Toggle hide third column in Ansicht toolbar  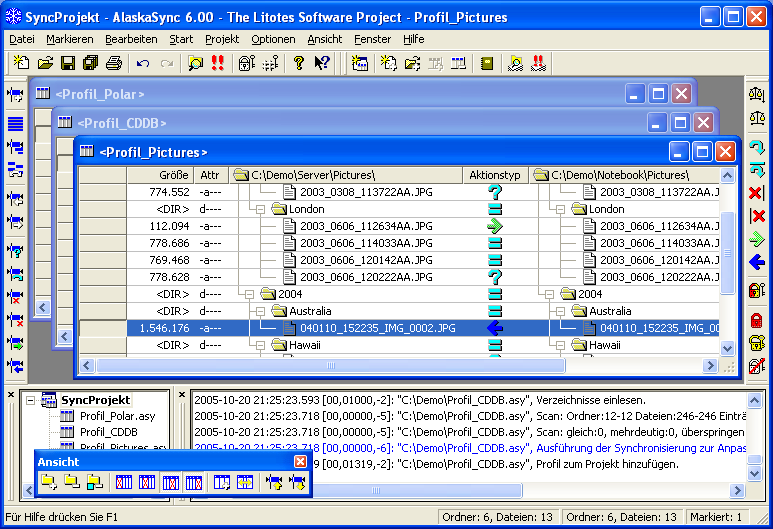(x=171, y=482)
